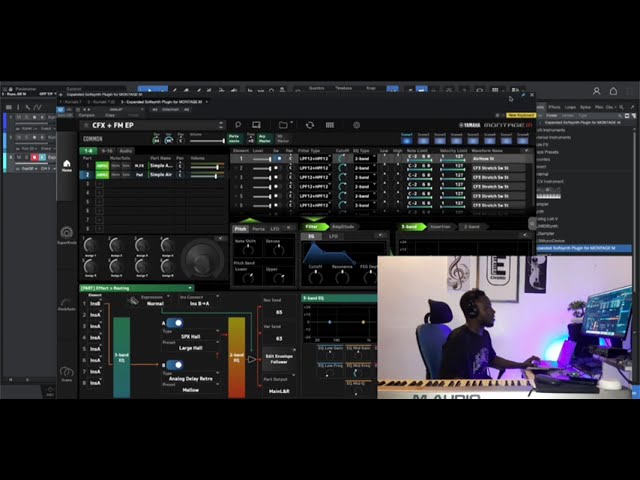
Task: Open the [PART] Effect > Routing dropdown
Action: pos(136,288)
